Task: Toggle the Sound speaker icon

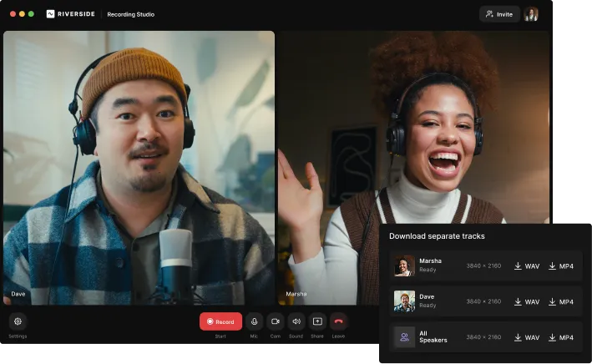Action: coord(296,321)
